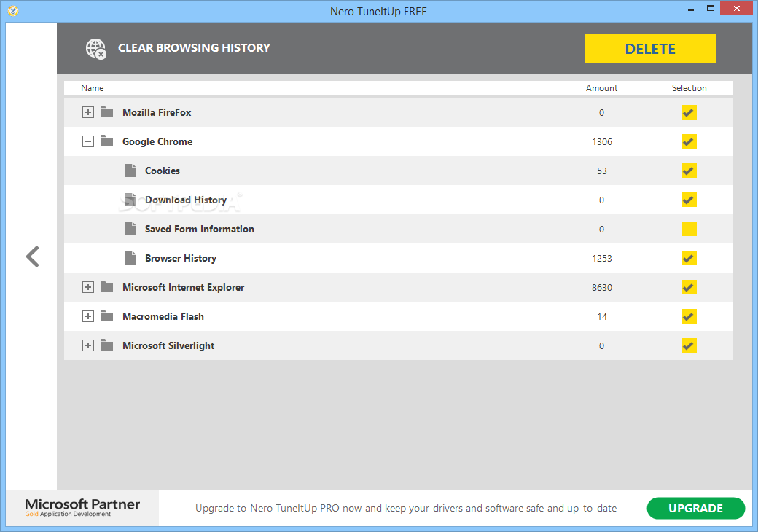Screen dimensions: 758x532
Task: Click the Microsoft Partner logo
Action: [82, 507]
